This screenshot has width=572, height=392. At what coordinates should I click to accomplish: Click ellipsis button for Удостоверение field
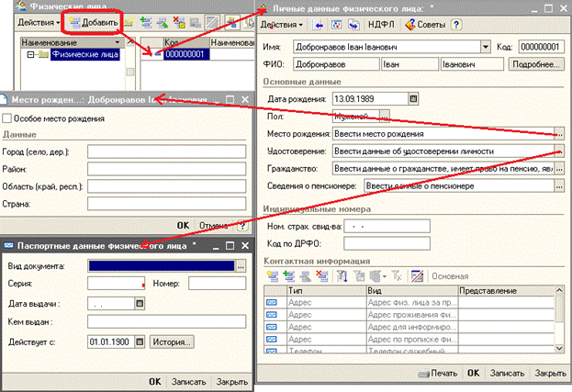click(x=558, y=151)
